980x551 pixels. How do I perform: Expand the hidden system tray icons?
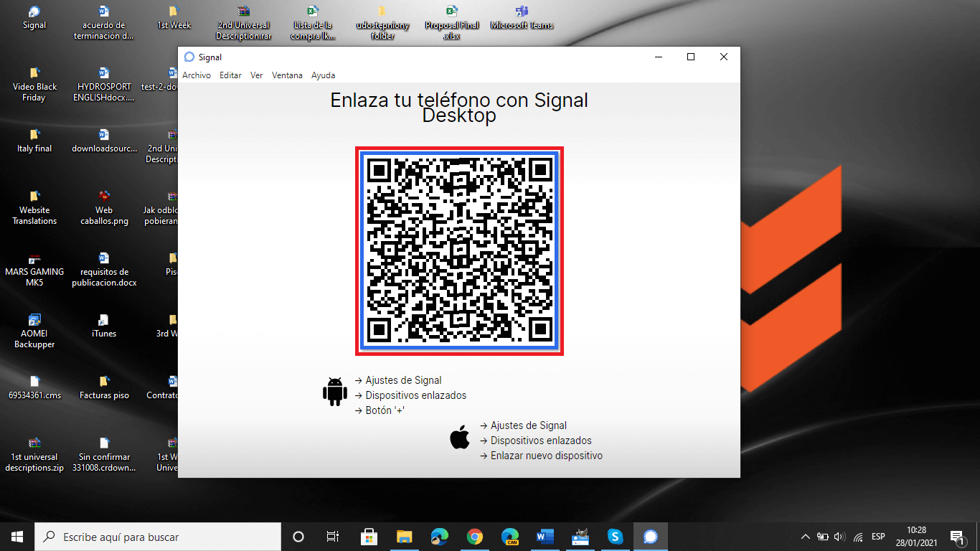(806, 537)
